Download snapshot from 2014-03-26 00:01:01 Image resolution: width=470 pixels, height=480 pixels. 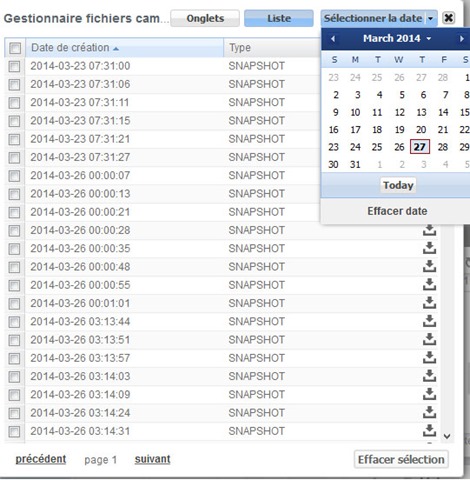point(429,303)
